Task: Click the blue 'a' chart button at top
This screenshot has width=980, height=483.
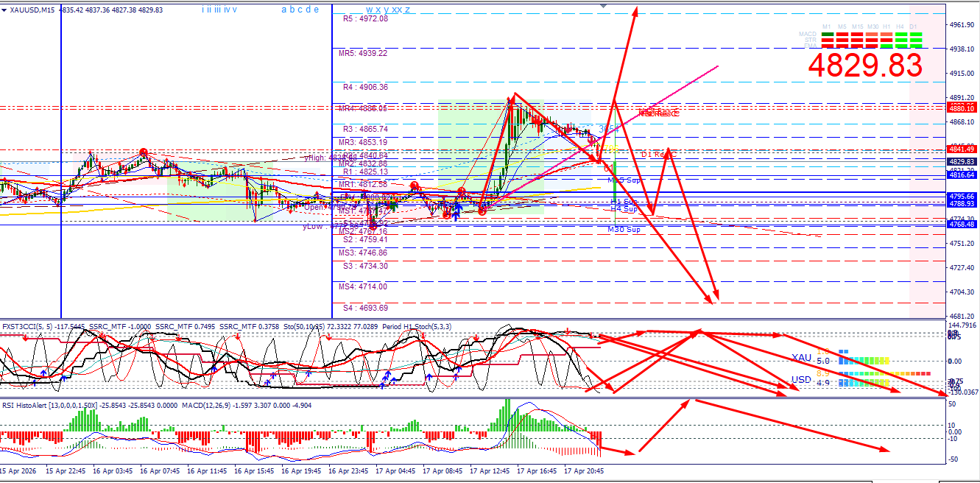Action: point(283,10)
